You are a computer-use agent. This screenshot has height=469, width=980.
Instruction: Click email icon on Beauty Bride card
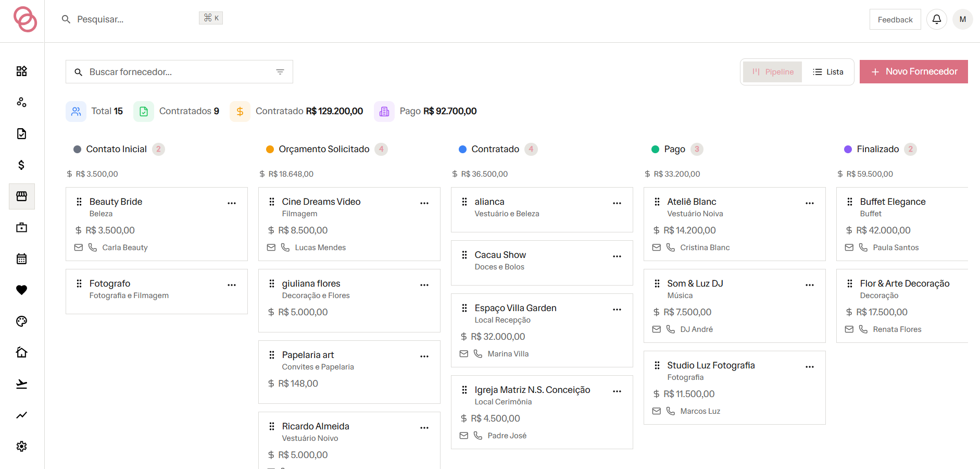click(x=79, y=248)
